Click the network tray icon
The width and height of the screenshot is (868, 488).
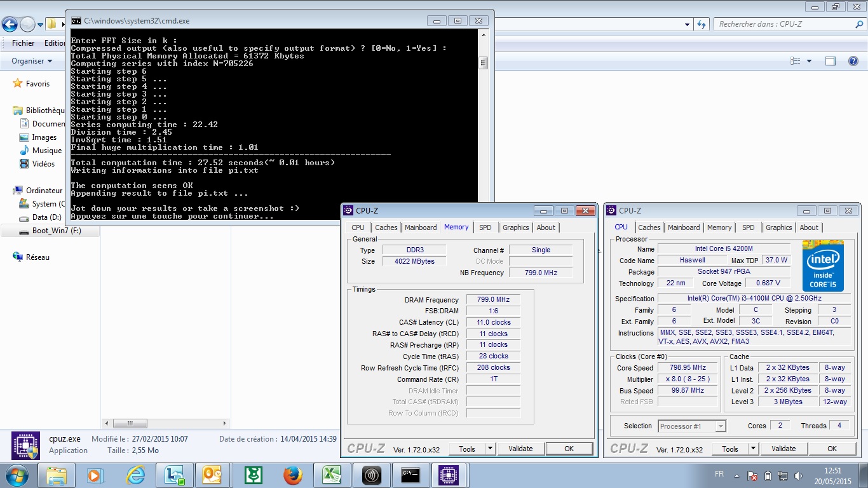tap(782, 475)
